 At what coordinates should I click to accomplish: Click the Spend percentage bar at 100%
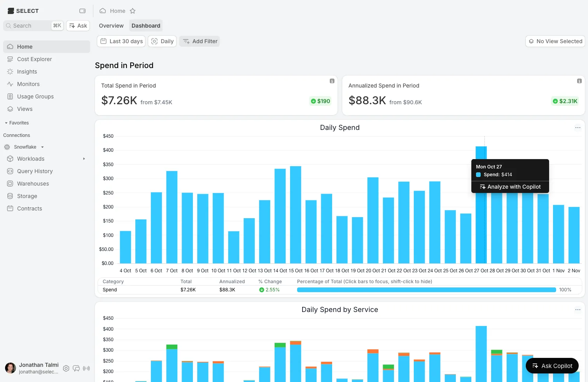click(426, 289)
